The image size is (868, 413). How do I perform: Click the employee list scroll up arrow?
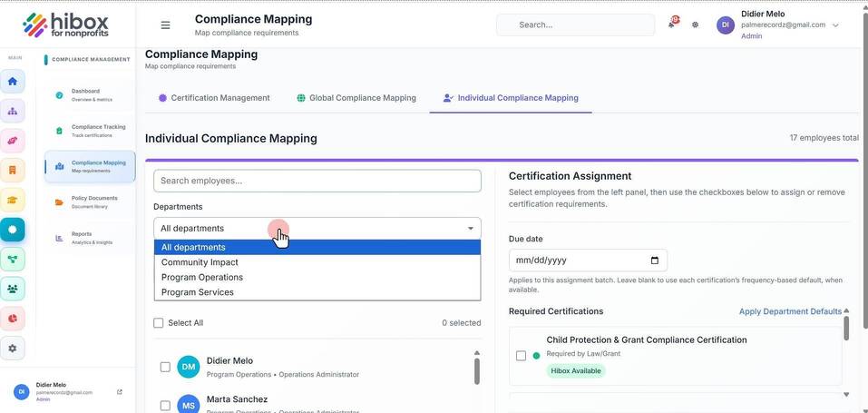point(476,352)
